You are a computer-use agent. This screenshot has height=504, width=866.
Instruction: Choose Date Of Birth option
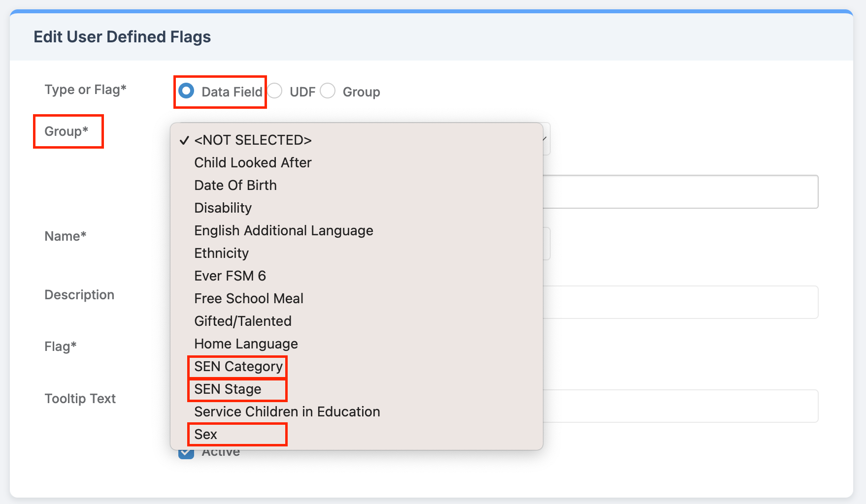pyautogui.click(x=357, y=186)
